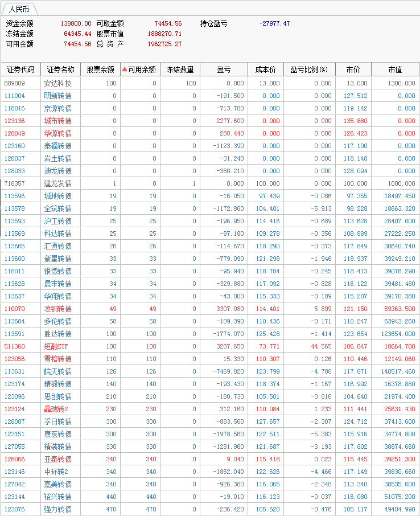Select the 城地转债 row name
Screen dimensions: 420x516
tap(57, 196)
